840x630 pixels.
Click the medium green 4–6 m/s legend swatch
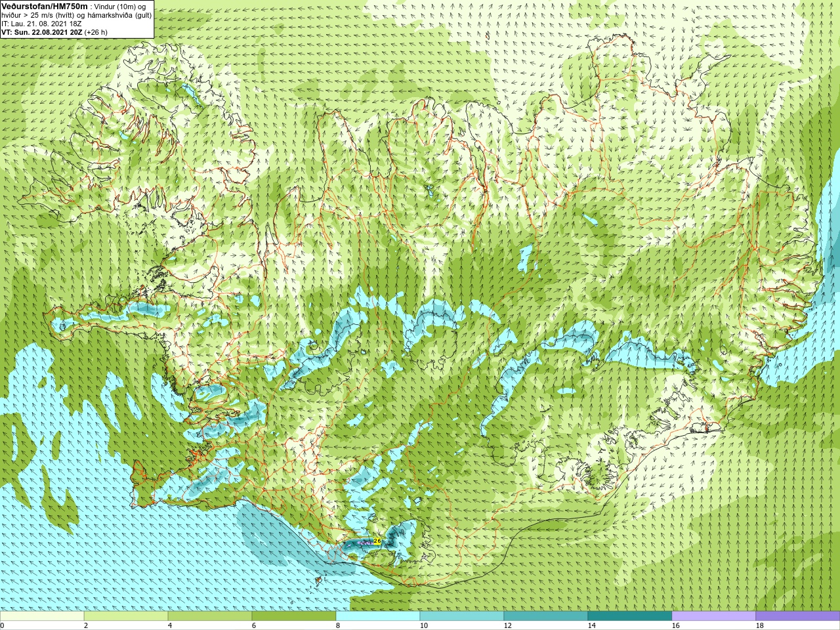210,616
